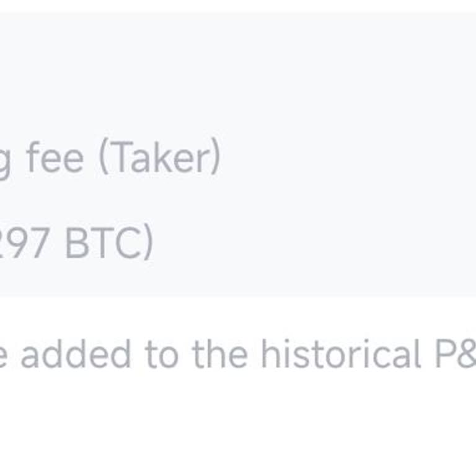
Task: Click the letter "T" in "Taker"
Action: [120, 157]
